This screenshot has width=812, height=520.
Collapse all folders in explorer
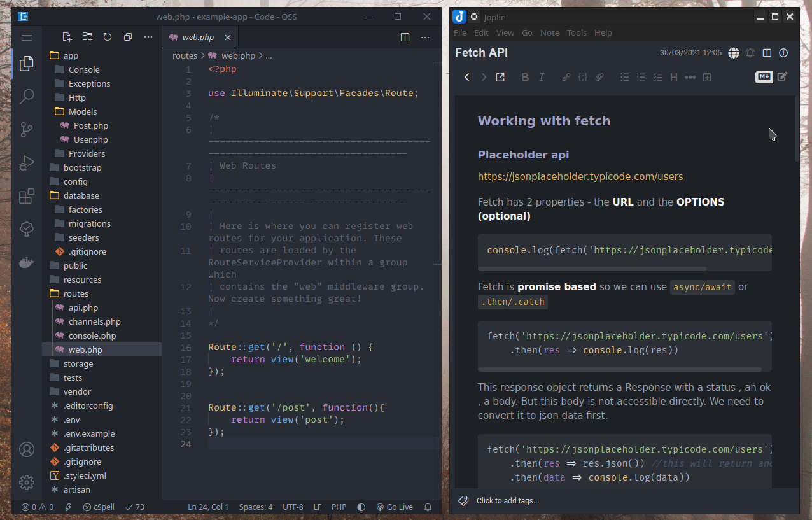click(128, 37)
